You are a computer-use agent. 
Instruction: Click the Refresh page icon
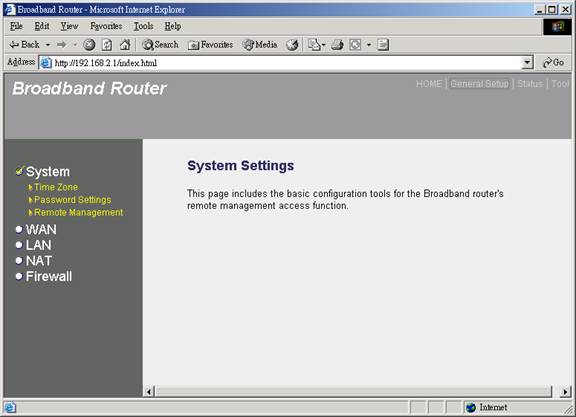(107, 45)
